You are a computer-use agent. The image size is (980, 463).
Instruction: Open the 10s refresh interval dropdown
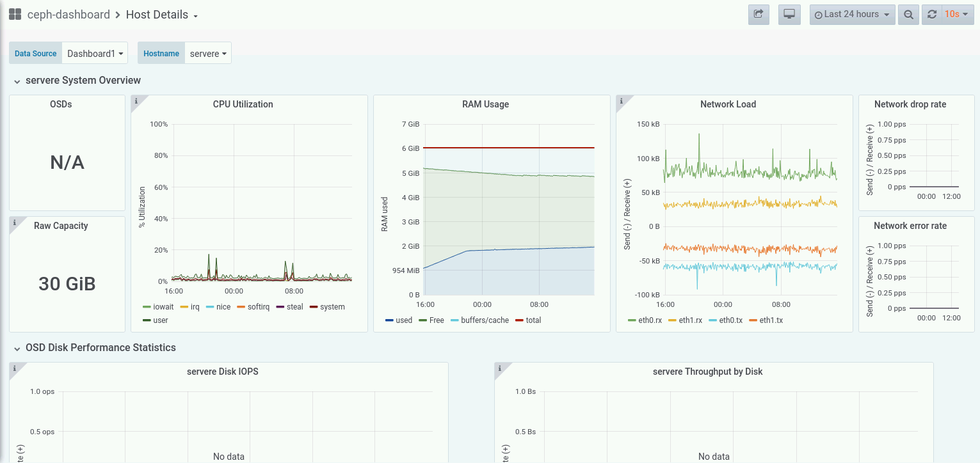[956, 14]
